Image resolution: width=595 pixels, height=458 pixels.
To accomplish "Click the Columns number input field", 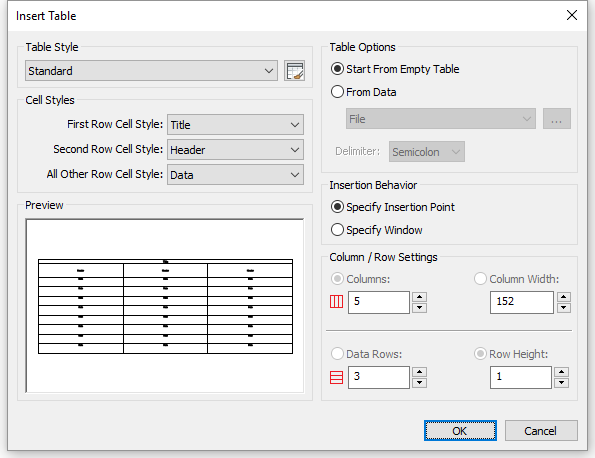I will coord(379,302).
